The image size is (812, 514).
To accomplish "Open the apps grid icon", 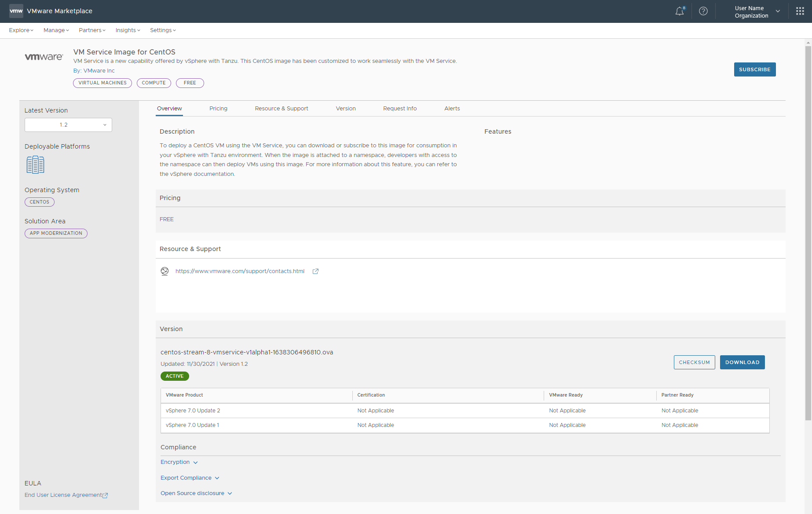I will (x=800, y=11).
